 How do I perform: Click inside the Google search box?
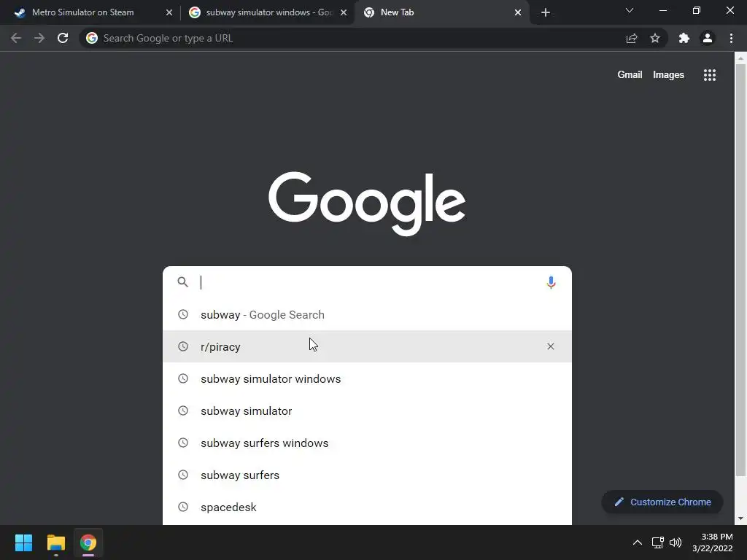[x=367, y=282]
